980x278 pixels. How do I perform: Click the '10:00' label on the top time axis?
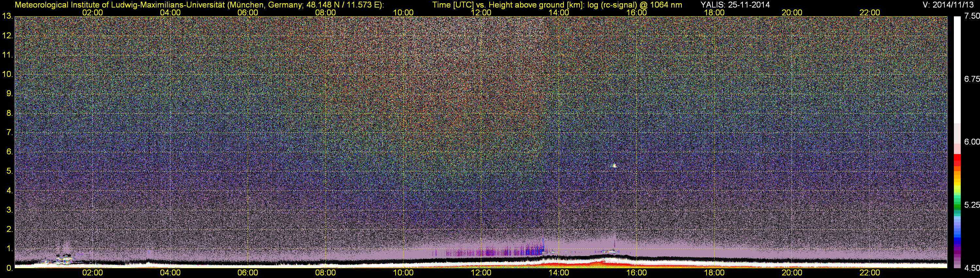click(403, 12)
